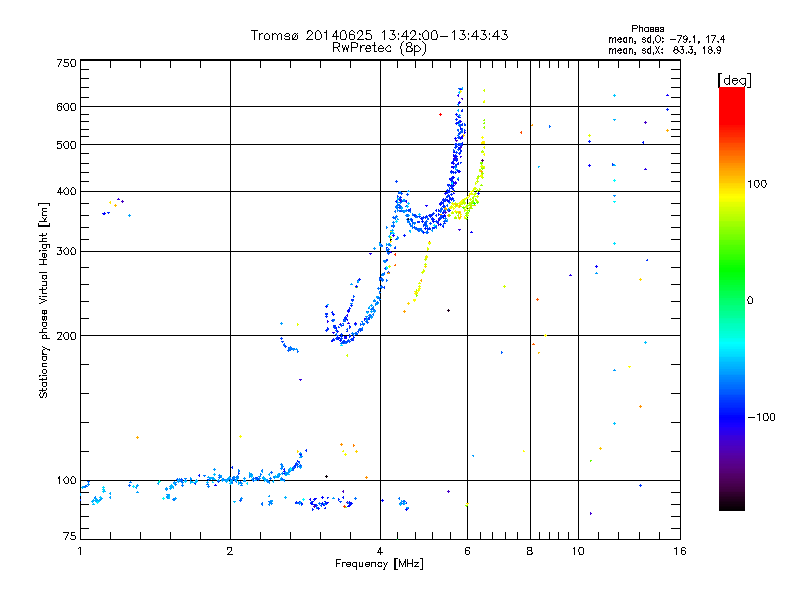
Task: Click the subtitle "RwPretec (8p)"
Action: [x=379, y=48]
